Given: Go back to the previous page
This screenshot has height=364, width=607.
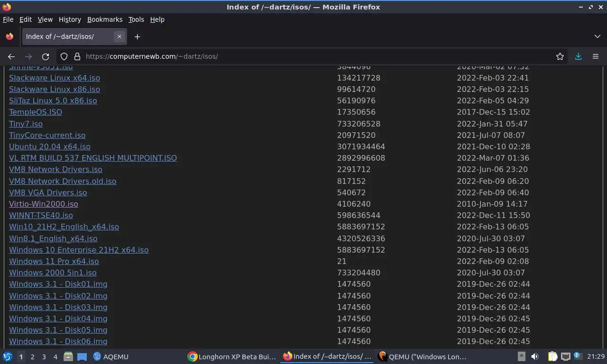Looking at the screenshot, I should coord(11,56).
